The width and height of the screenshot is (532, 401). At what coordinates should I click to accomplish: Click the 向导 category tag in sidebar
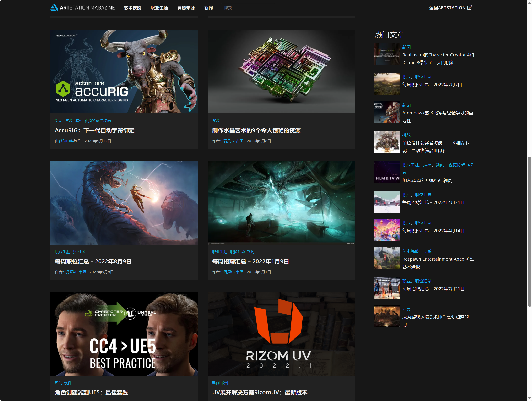(x=406, y=309)
